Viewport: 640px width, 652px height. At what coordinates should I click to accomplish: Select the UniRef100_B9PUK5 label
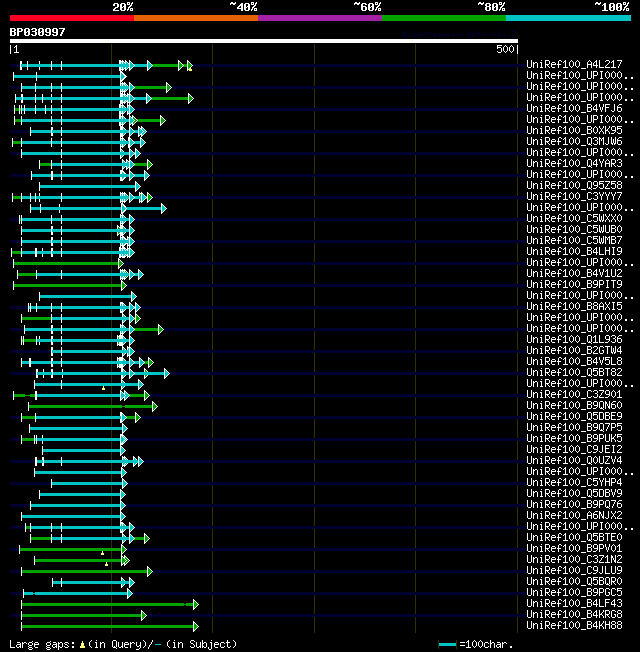point(574,438)
